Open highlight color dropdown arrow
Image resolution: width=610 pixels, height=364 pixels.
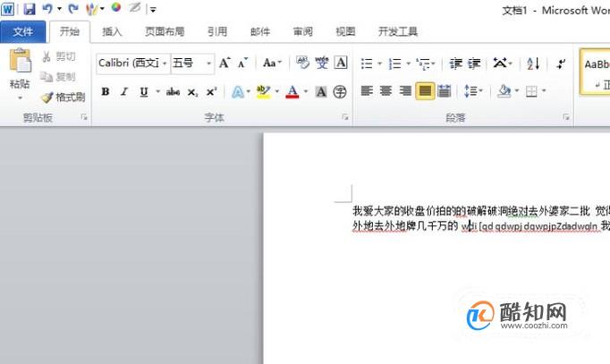pos(277,92)
